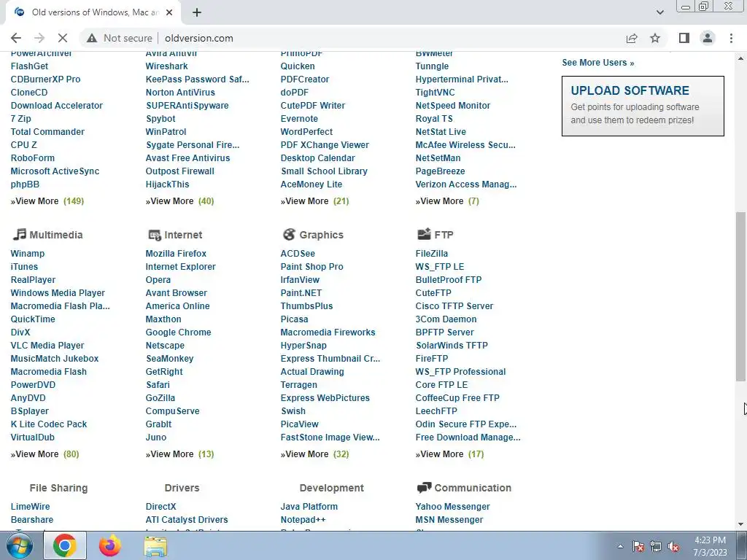This screenshot has width=747, height=560.
Task: Select the Old versions of Windows tab
Action: pos(94,12)
